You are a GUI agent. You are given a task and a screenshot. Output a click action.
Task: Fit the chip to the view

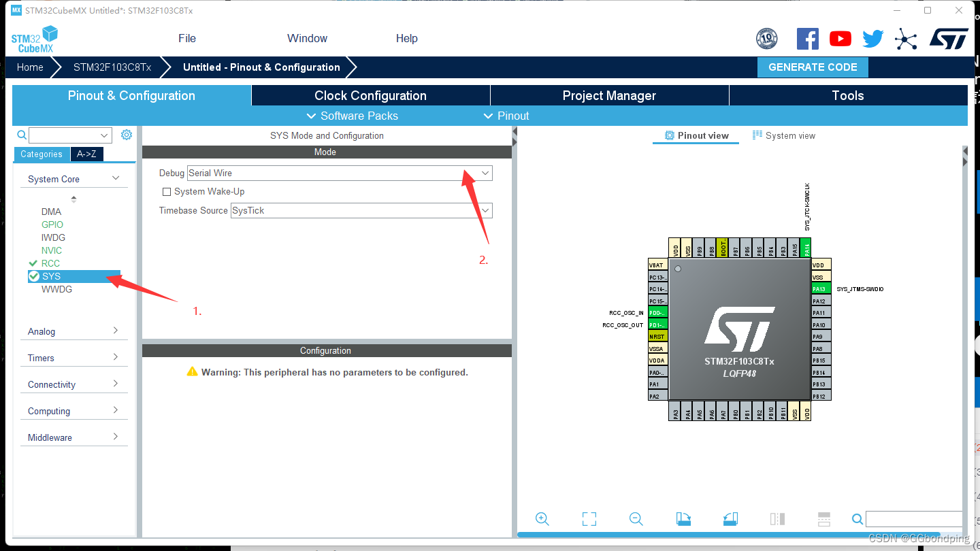click(589, 519)
